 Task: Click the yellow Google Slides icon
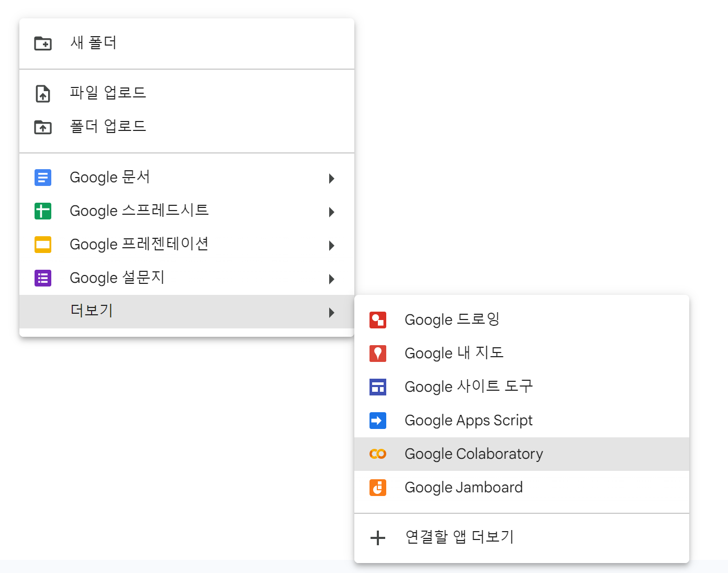43,245
